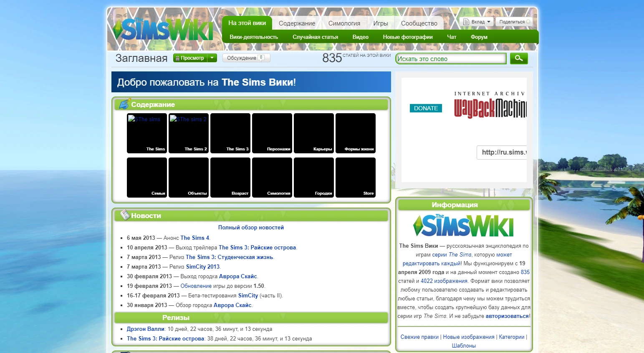Open the Карьеры tile

coord(314,133)
